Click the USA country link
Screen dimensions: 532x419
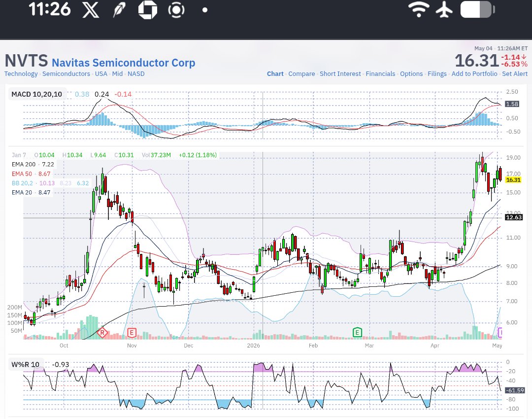(x=101, y=73)
